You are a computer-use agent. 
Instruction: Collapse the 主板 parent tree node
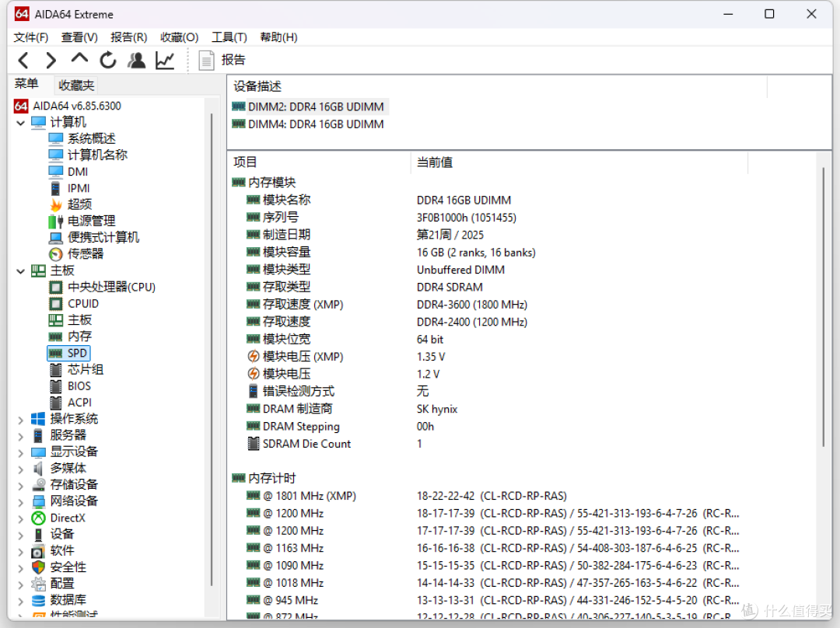point(20,271)
